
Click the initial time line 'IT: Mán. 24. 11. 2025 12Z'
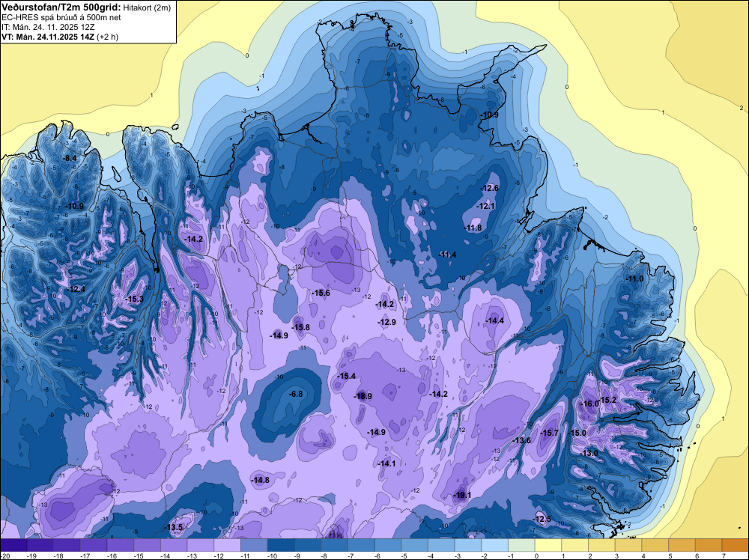[48, 27]
